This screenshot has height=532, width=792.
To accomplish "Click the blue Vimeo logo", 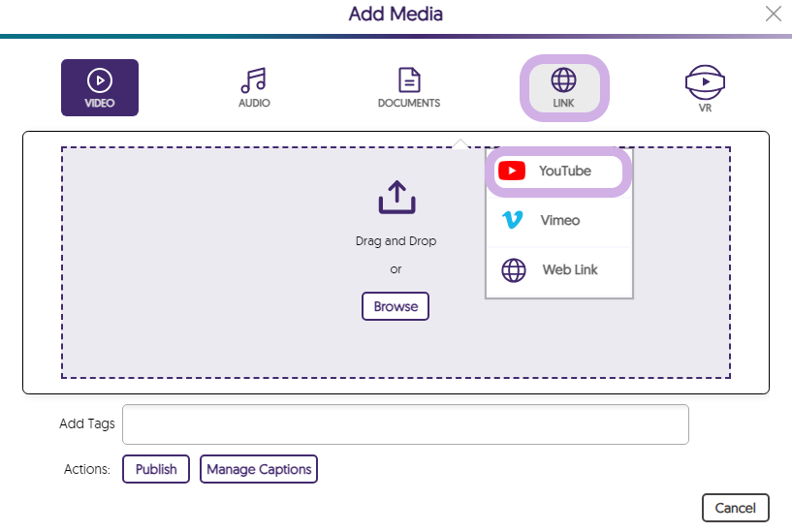I will click(x=513, y=220).
